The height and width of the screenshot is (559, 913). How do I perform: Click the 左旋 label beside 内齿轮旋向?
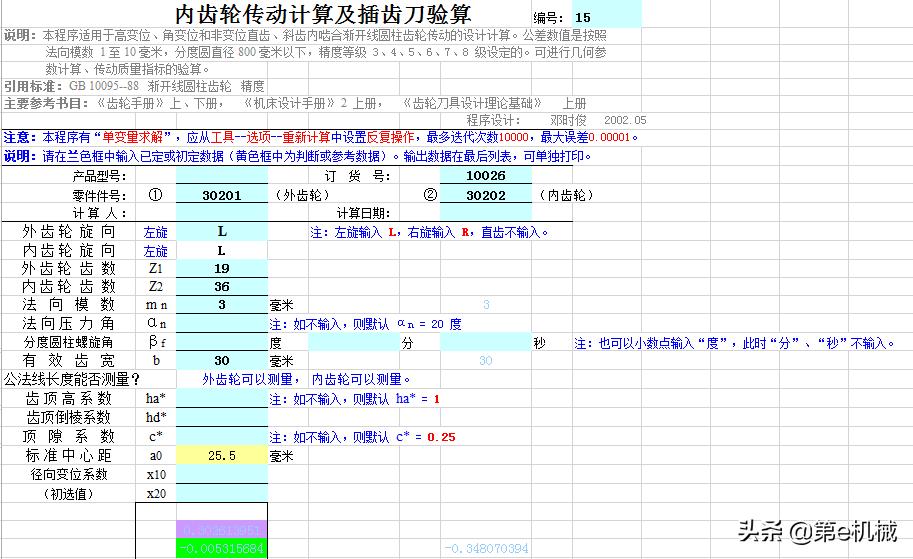pos(155,251)
